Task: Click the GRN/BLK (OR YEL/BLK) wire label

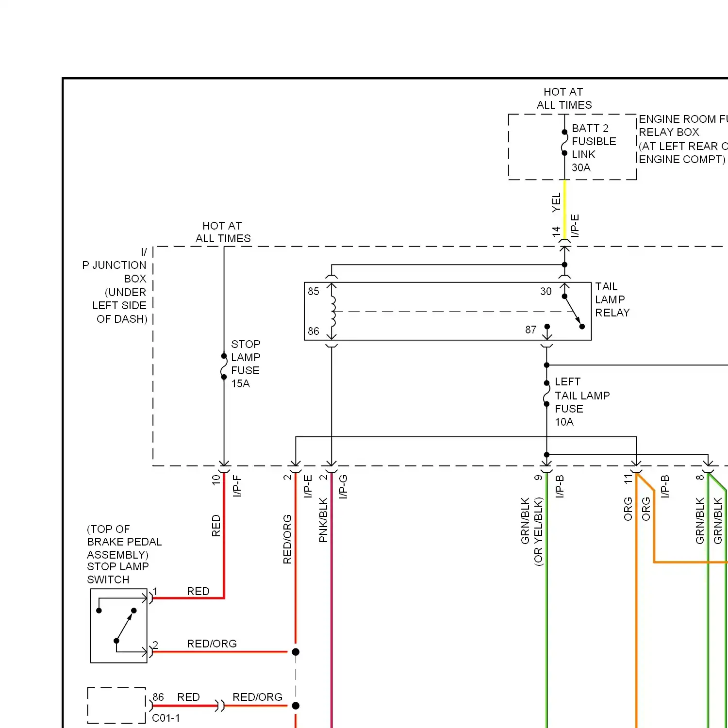Action: coord(531,531)
